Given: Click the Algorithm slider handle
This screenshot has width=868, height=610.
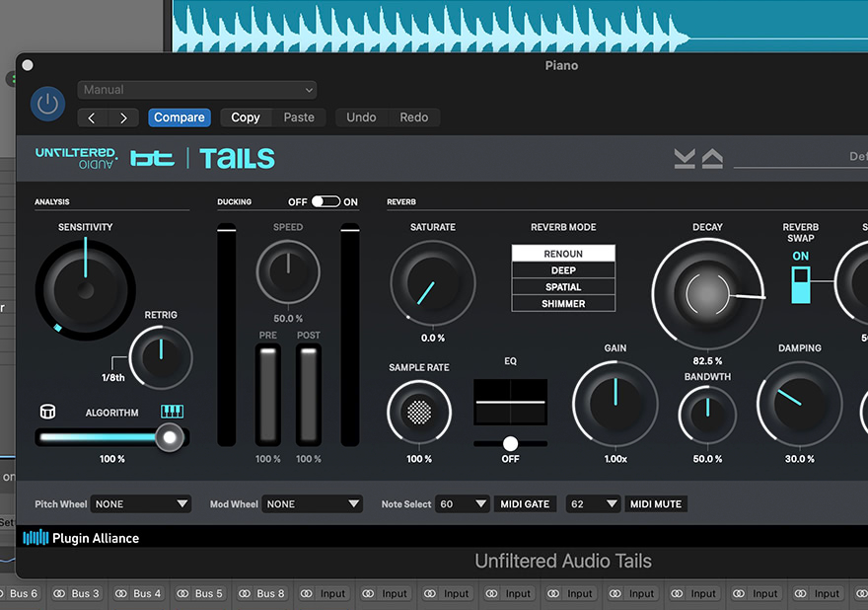Looking at the screenshot, I should point(170,437).
